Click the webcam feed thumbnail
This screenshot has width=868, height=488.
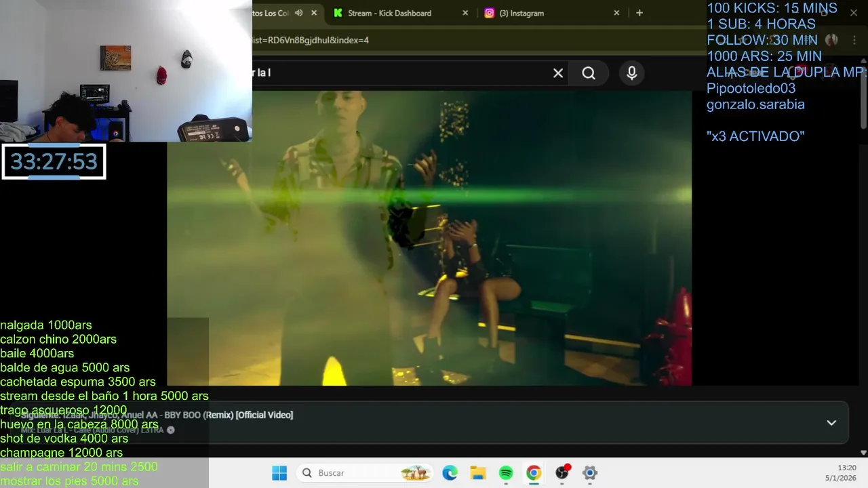coord(125,70)
